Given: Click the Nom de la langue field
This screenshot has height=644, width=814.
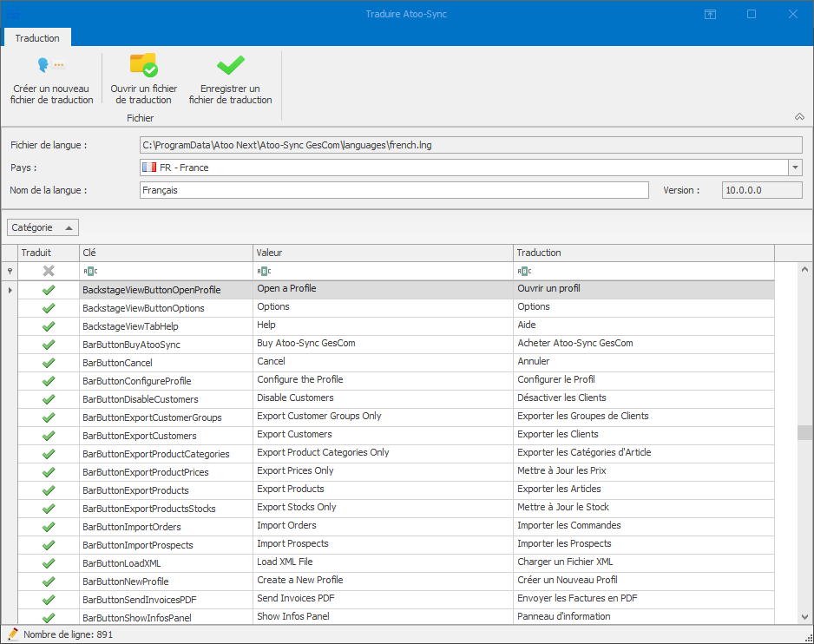Looking at the screenshot, I should (393, 190).
